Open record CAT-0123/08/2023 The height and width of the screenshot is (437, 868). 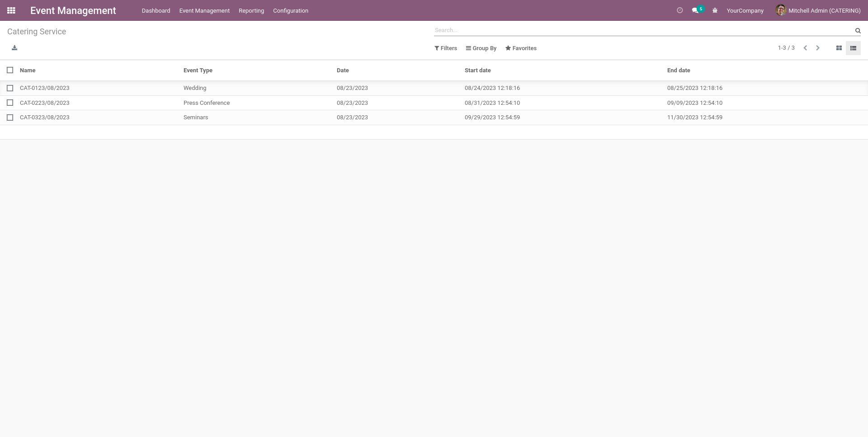coord(45,88)
